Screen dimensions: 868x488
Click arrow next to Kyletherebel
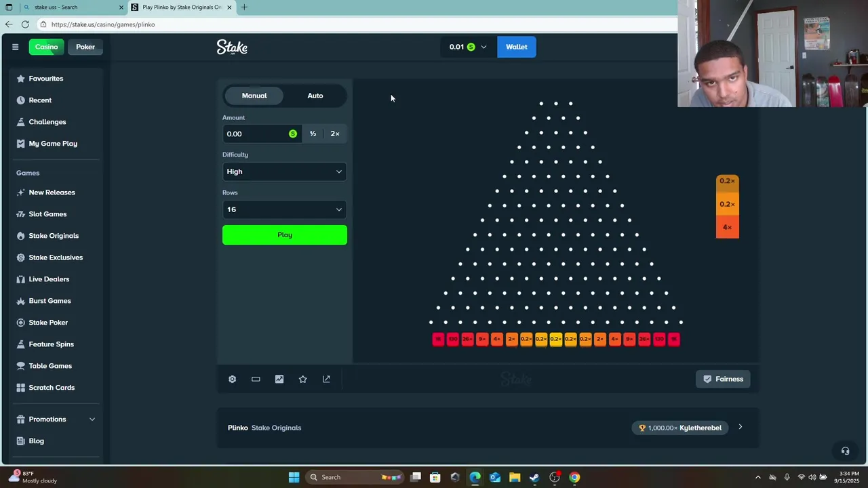741,427
